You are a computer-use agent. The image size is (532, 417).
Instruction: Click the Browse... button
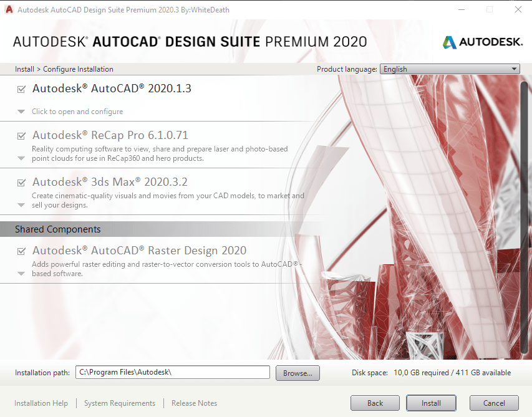coord(297,373)
